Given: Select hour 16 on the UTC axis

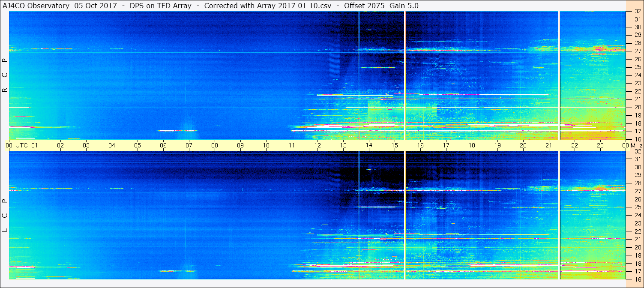Looking at the screenshot, I should pos(420,145).
